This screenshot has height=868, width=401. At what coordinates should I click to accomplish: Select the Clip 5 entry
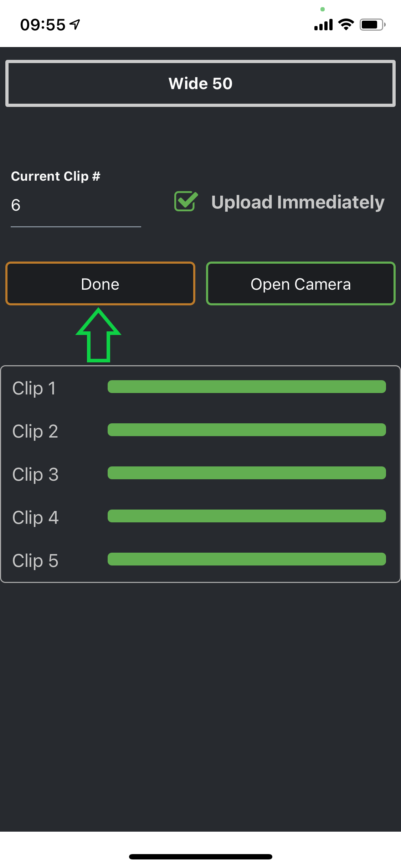[35, 560]
